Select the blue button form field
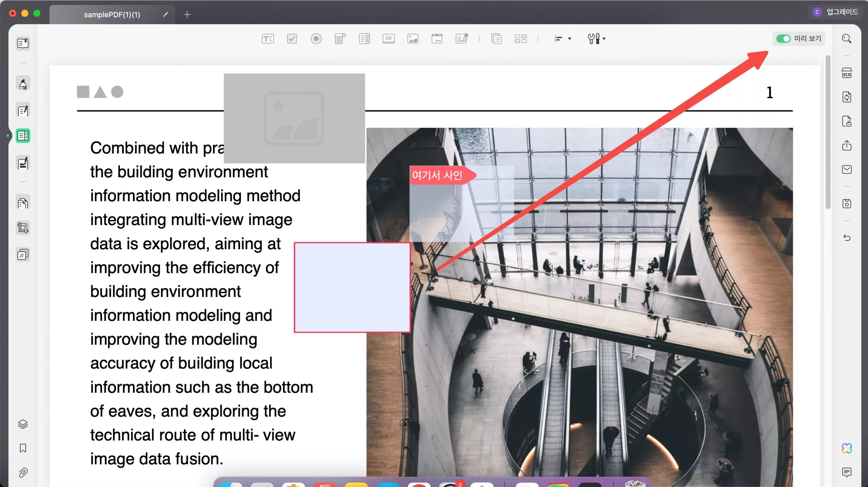868x487 pixels. click(x=352, y=287)
